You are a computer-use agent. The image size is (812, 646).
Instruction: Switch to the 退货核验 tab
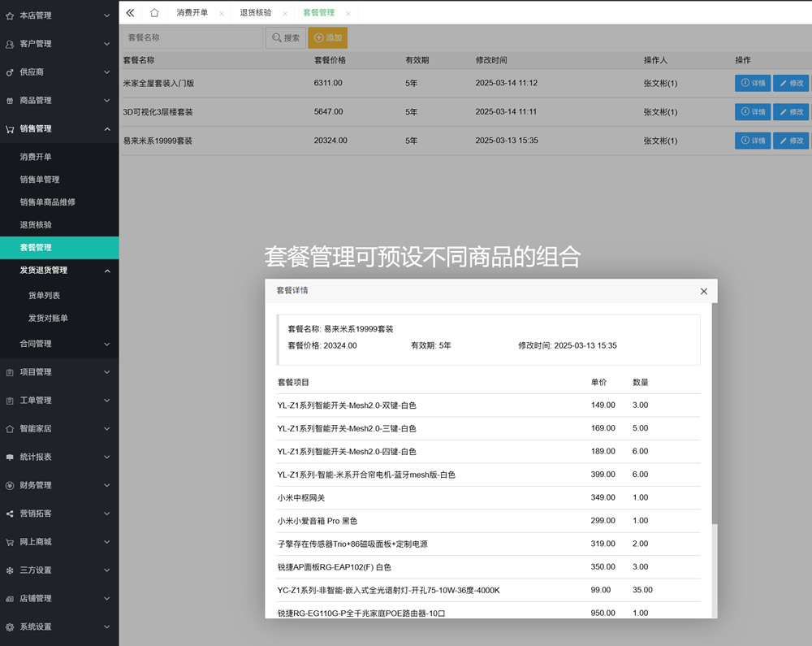[x=255, y=12]
